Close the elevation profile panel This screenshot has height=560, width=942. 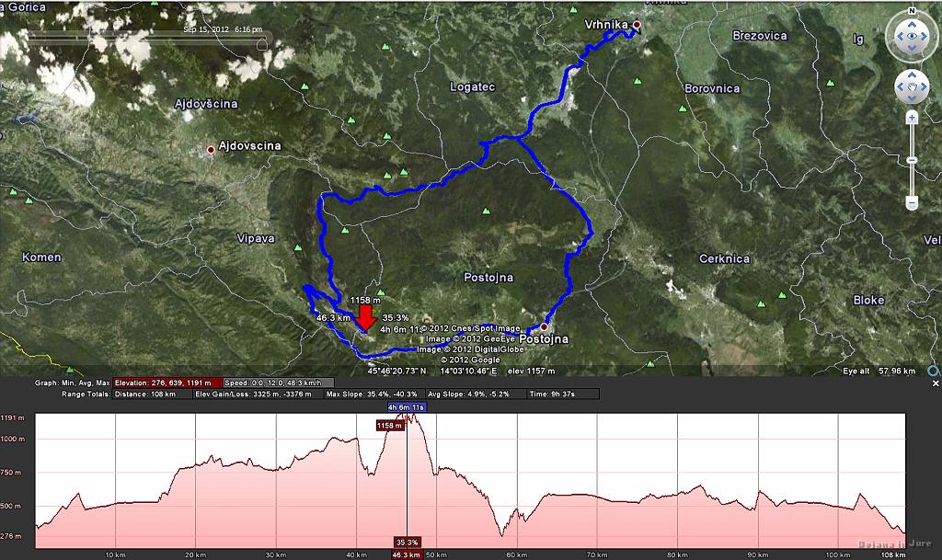point(936,383)
